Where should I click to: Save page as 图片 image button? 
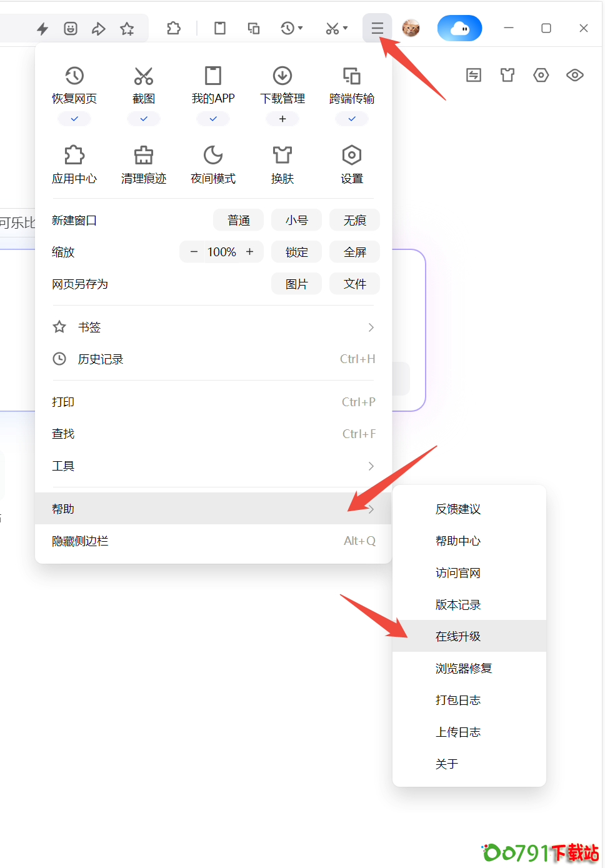[296, 284]
